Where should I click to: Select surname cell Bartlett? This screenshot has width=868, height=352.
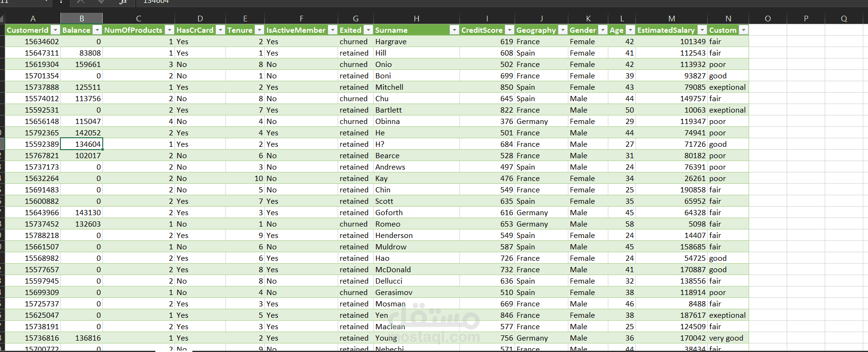click(x=417, y=110)
